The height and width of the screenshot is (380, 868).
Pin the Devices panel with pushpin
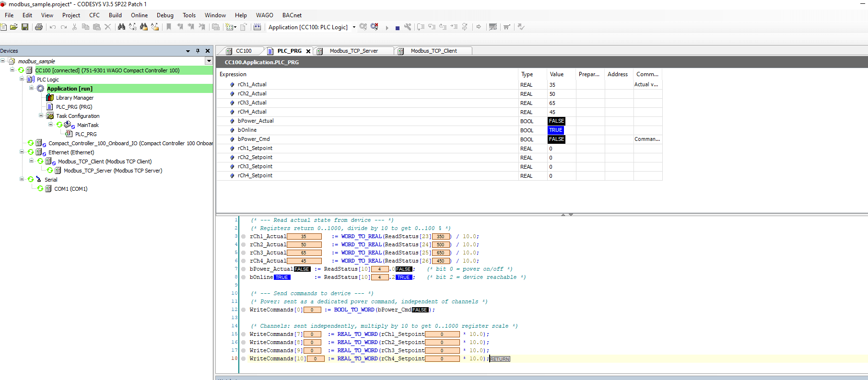198,51
